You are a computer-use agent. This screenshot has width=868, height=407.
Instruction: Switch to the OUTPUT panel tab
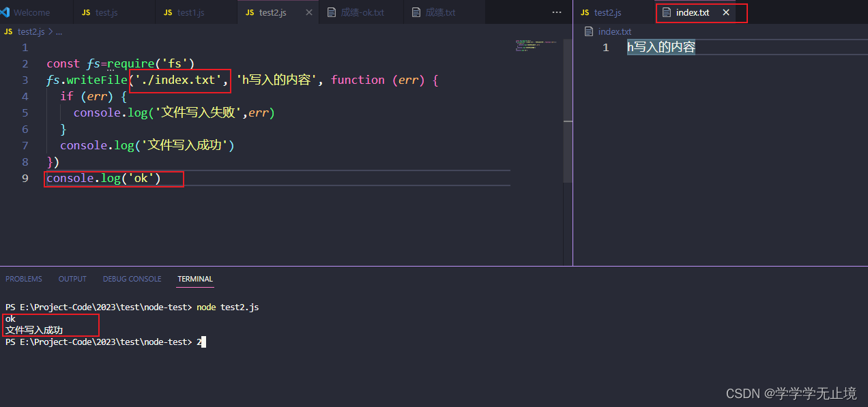[72, 279]
